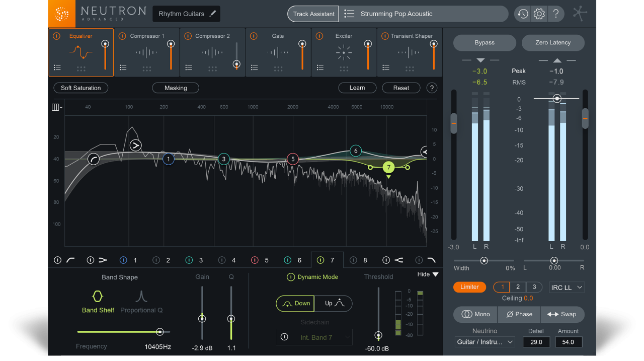Viewport: 644px width, 361px height.
Task: Open the preset browser list icon
Action: coord(349,14)
